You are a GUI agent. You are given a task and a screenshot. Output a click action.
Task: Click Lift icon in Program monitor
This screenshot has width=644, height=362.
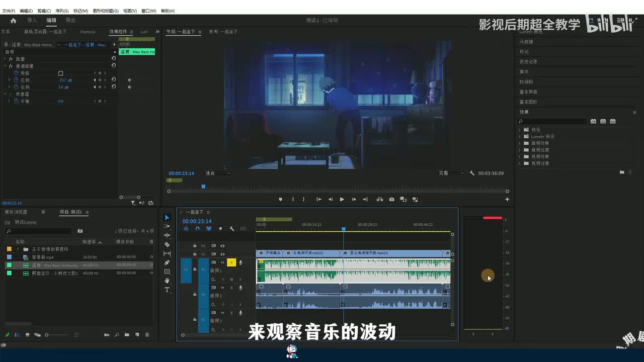380,199
